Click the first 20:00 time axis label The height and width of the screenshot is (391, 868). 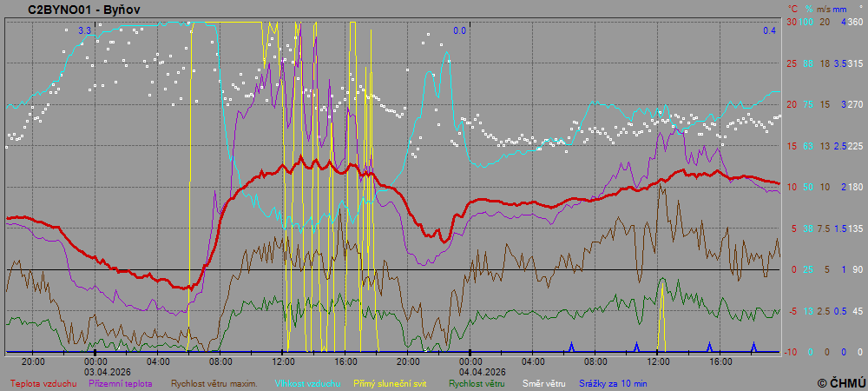(33, 361)
